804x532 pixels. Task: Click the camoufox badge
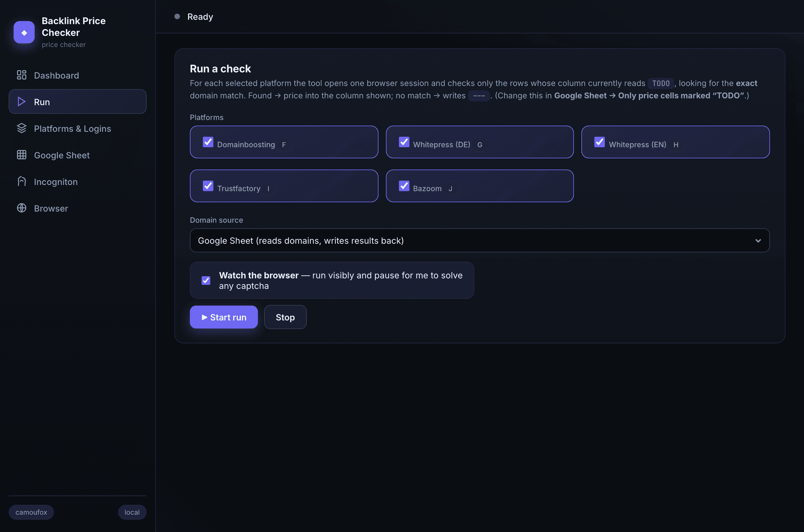(31, 512)
